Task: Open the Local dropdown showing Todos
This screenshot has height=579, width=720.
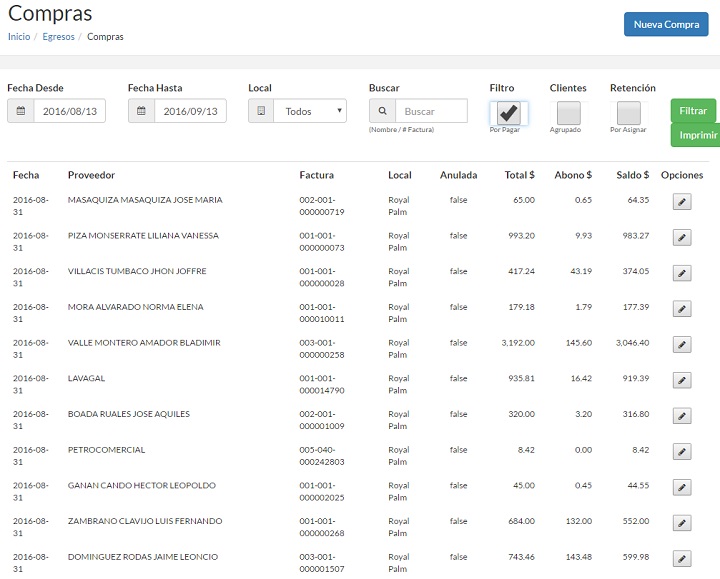Action: pyautogui.click(x=310, y=111)
